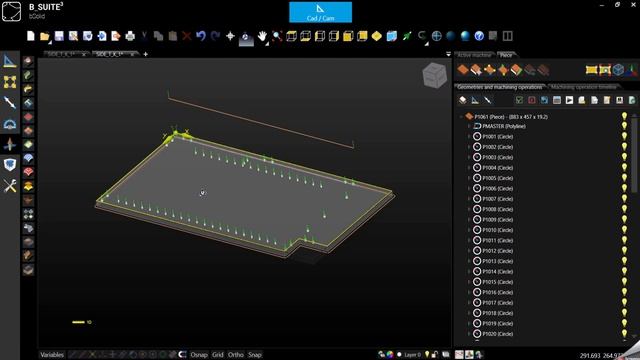Click the view orientation cube in viewport
Viewport: 640px width, 360px height.
(434, 75)
